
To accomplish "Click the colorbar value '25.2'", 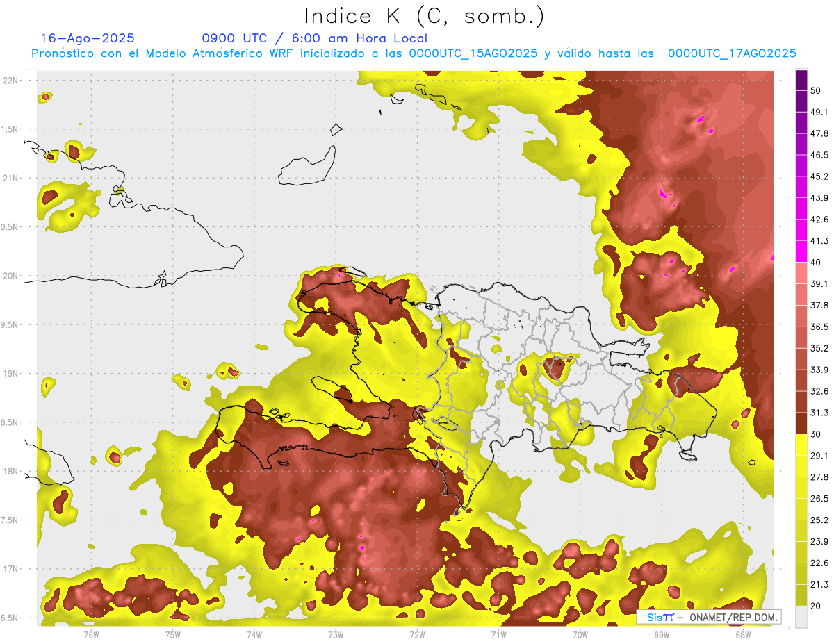I will 819,520.
